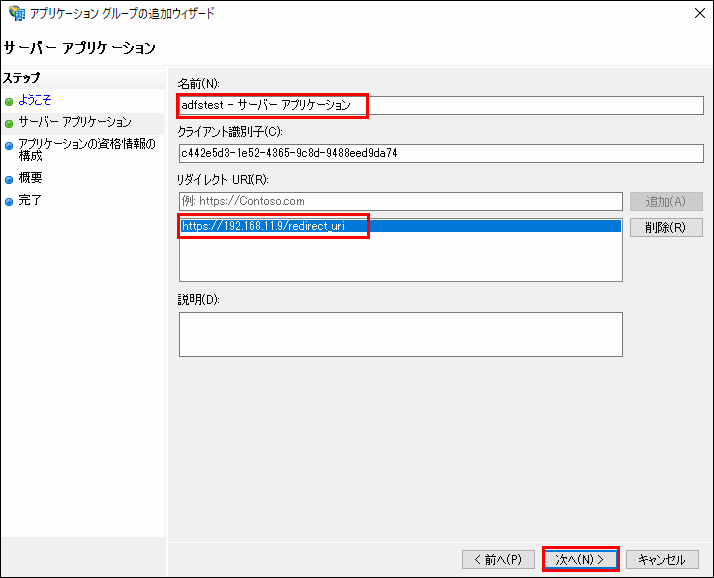The height and width of the screenshot is (578, 714).
Task: Click the 説明(D): label
Action: click(199, 299)
